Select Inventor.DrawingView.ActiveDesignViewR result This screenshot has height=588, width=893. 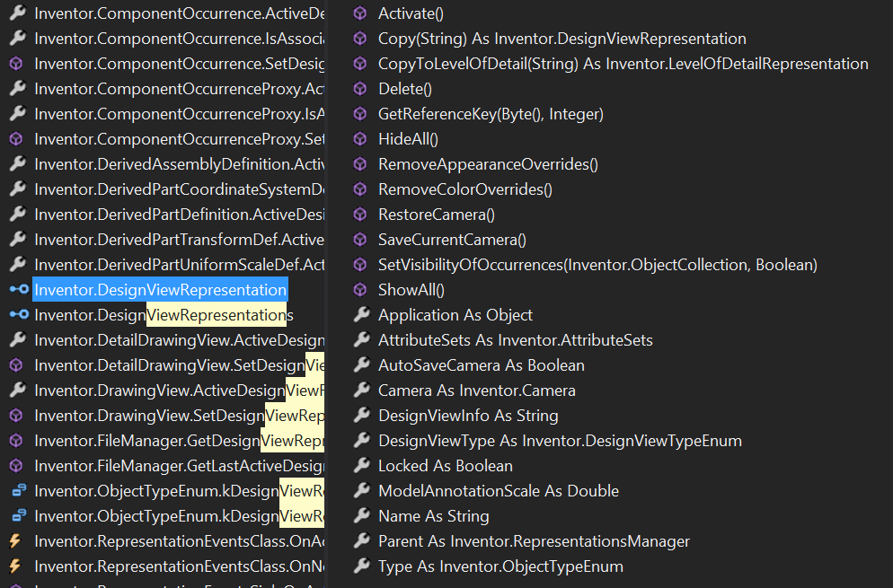pos(180,390)
